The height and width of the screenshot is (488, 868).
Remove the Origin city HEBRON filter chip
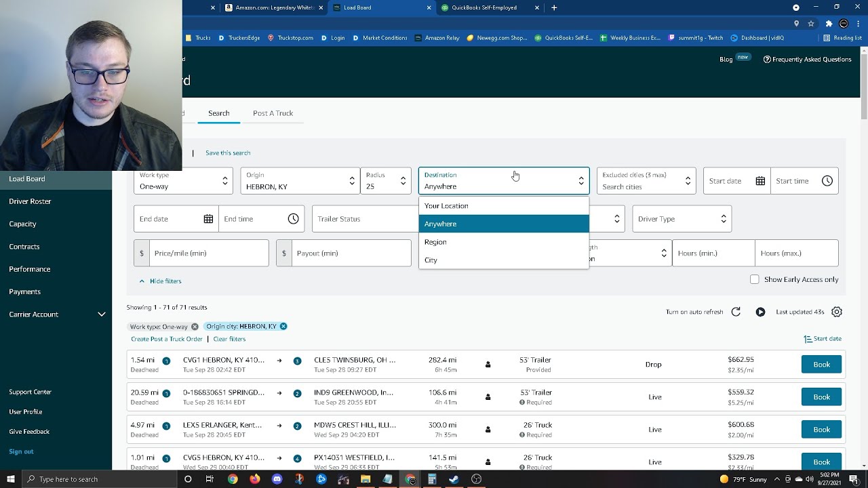pos(283,327)
